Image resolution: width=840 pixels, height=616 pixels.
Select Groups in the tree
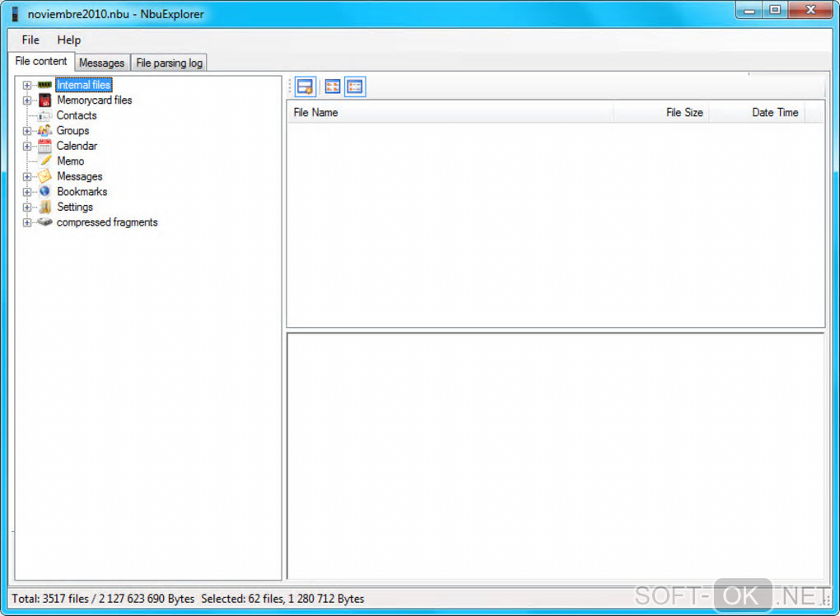pos(72,131)
